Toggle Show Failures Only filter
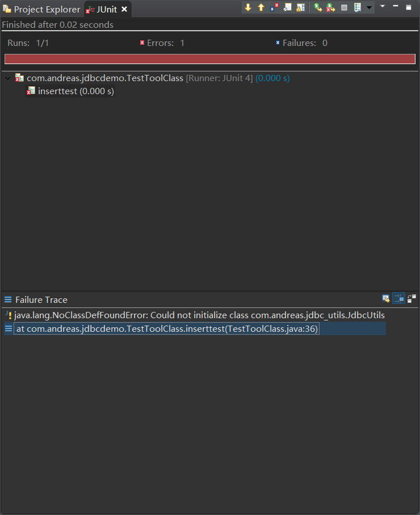Screen dimensions: 420x515 point(274,7)
